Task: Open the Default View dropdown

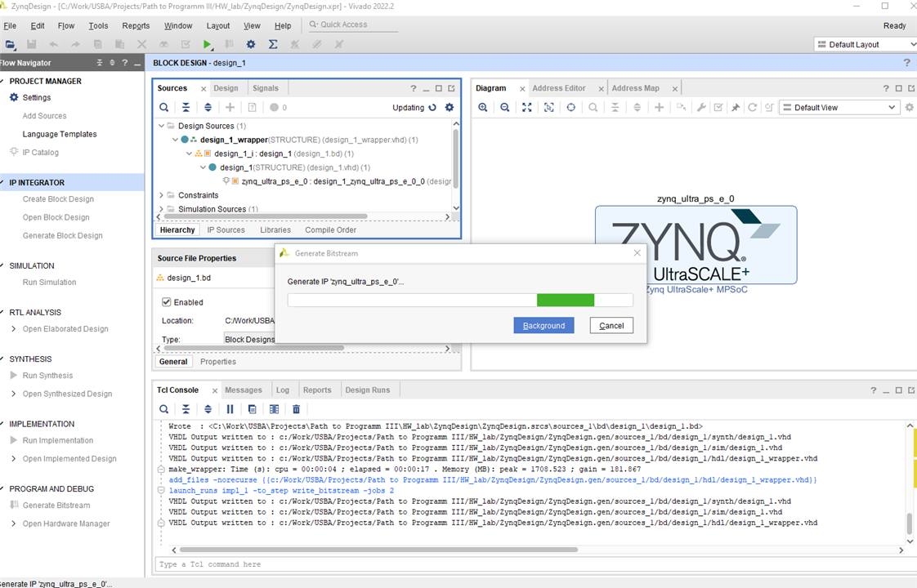Action: pyautogui.click(x=839, y=108)
